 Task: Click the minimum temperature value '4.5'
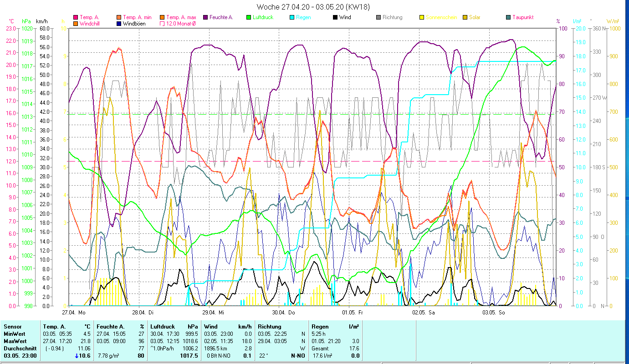(x=87, y=334)
